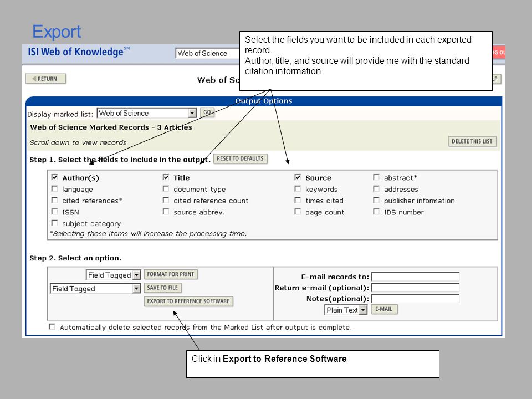Click 'Web of Science Marked Records - 3 Articles' heading
532x399 pixels.
click(x=111, y=127)
